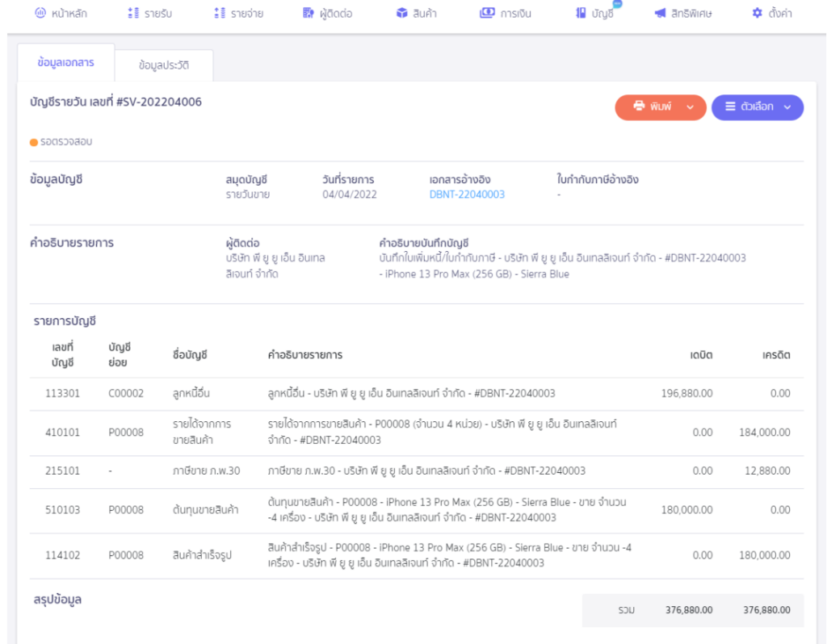Click account number 510103
The image size is (827, 644).
click(63, 509)
